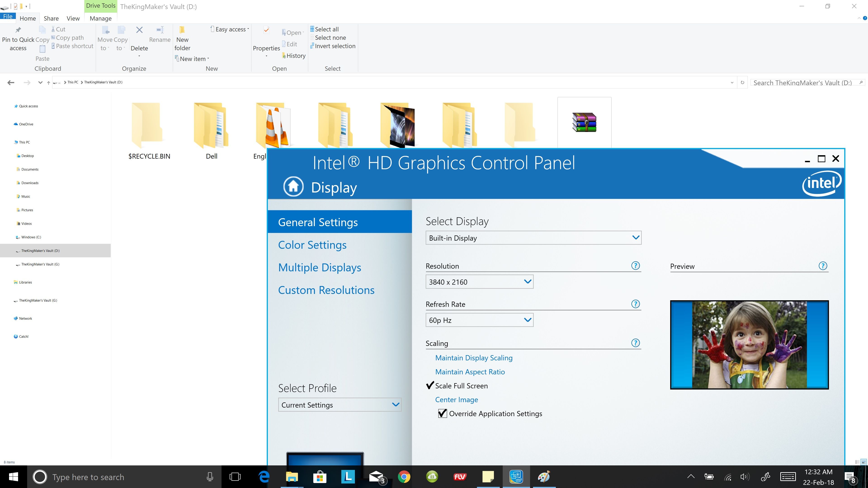The width and height of the screenshot is (868, 488).
Task: Open the WinRAR archive file in Explorer
Action: tap(584, 122)
